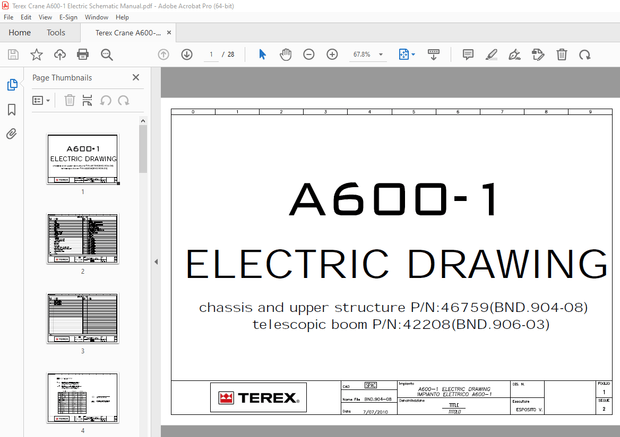Click thumbnails panel scrollbar handle
Screen dimensions: 620x437
click(143, 149)
